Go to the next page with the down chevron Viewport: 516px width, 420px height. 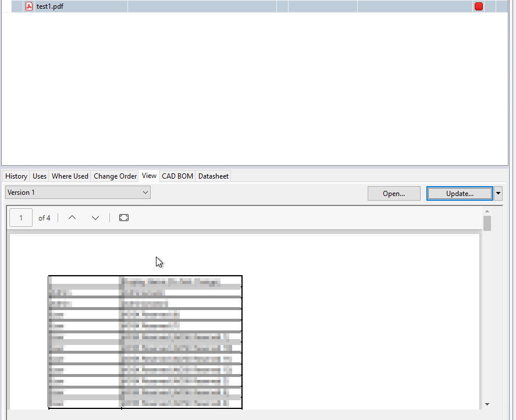click(x=95, y=218)
